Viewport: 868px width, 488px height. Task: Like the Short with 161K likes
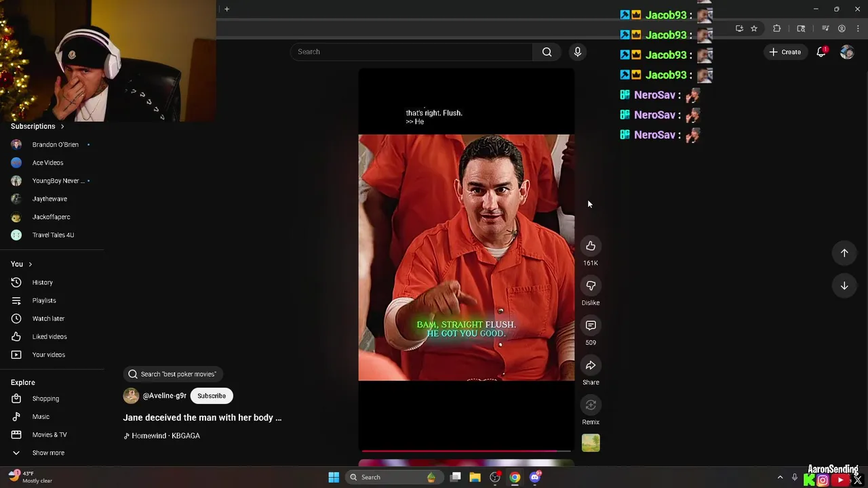(x=591, y=246)
